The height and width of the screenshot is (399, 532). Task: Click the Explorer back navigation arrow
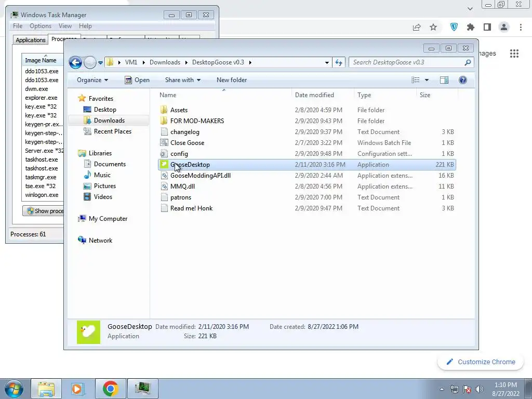75,62
